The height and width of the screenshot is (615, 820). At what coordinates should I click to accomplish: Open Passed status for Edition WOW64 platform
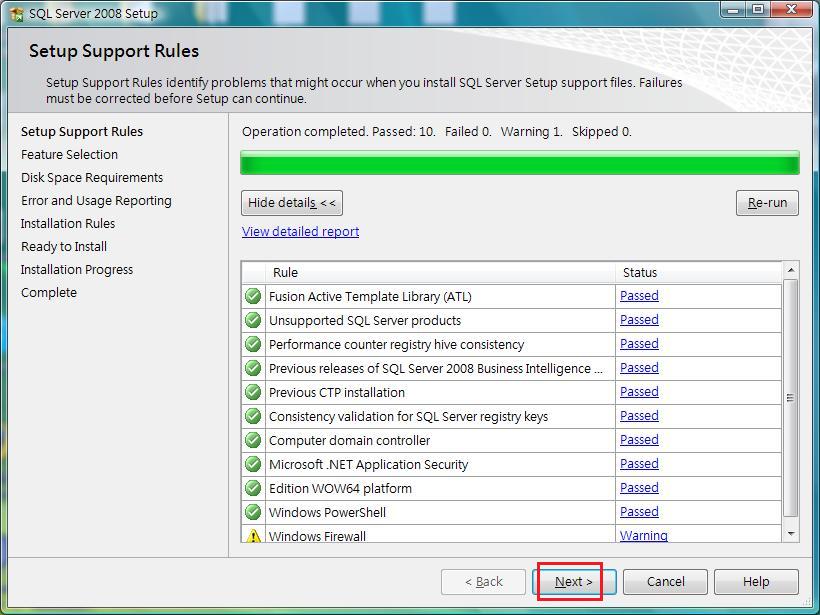[639, 487]
